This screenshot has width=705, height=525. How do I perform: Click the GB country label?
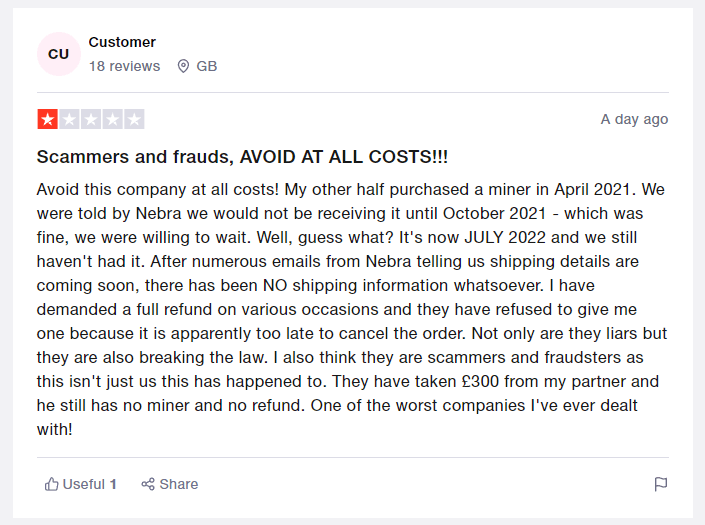point(207,66)
